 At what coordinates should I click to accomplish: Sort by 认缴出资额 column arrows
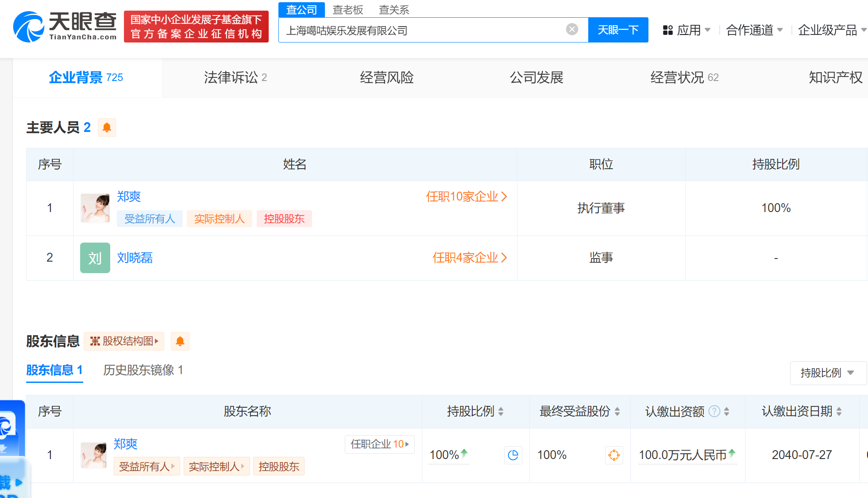(x=726, y=412)
